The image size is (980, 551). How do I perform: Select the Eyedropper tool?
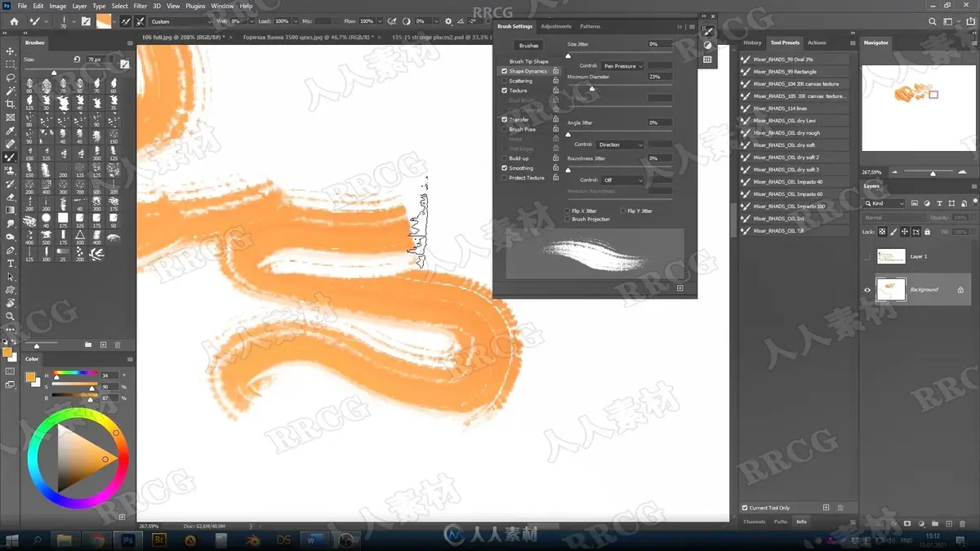click(x=11, y=131)
